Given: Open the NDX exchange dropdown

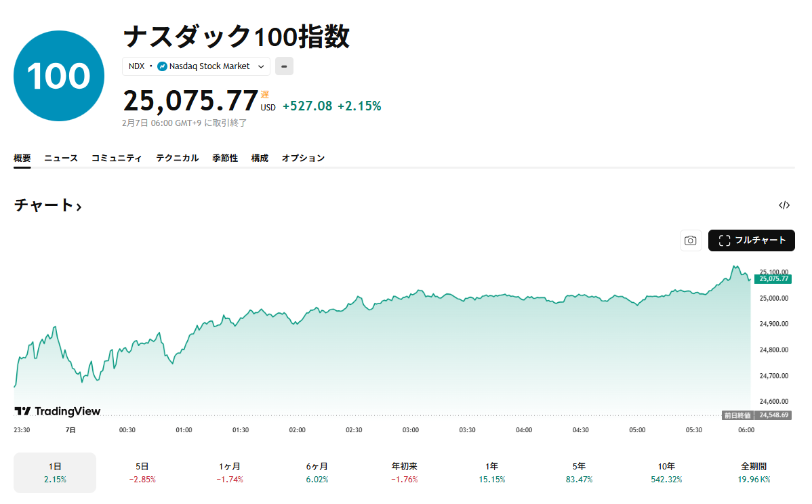Looking at the screenshot, I should (260, 66).
